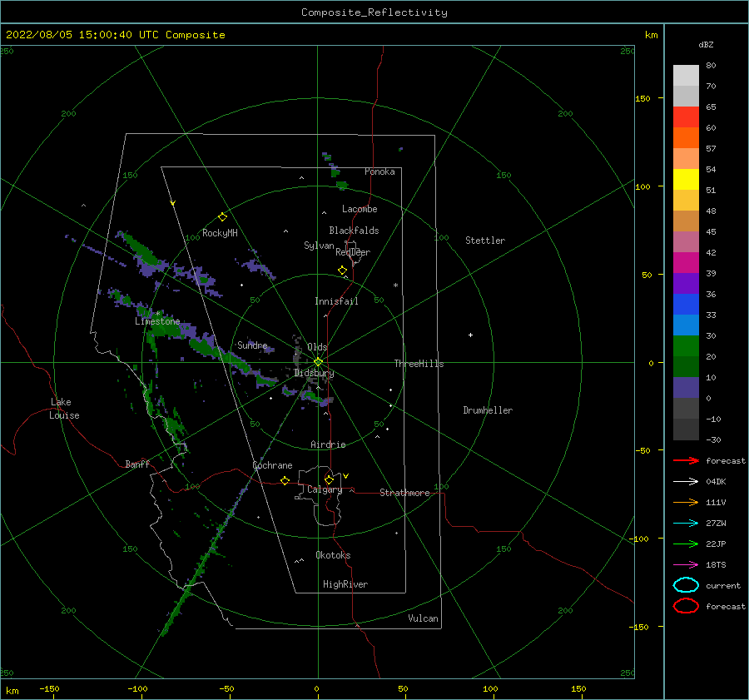
Task: Click the RedDeer city label
Action: point(353,252)
